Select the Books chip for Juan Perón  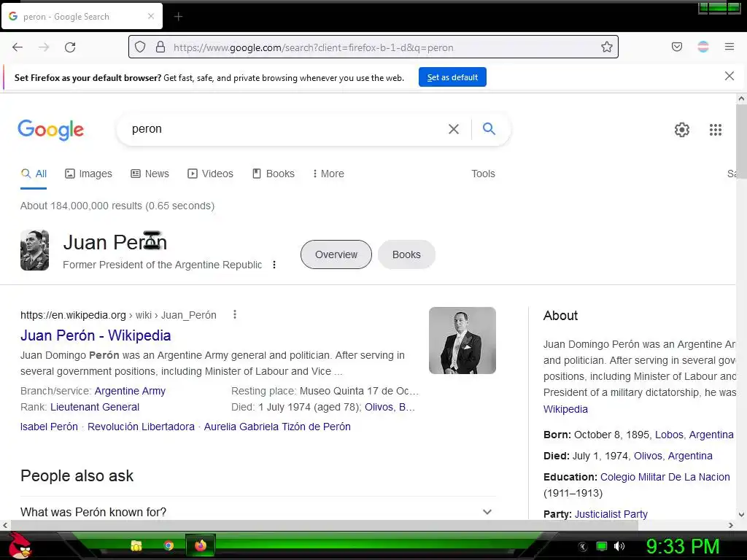pyautogui.click(x=406, y=254)
